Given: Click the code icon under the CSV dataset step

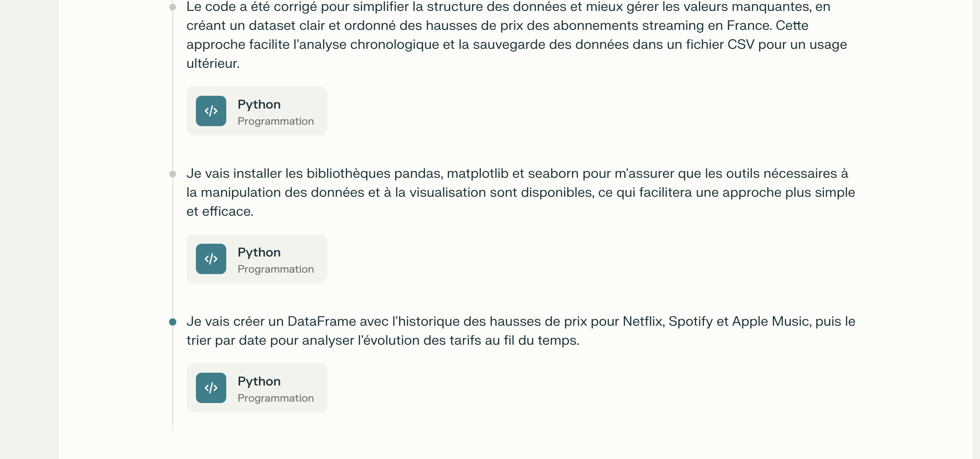Looking at the screenshot, I should coord(211,111).
